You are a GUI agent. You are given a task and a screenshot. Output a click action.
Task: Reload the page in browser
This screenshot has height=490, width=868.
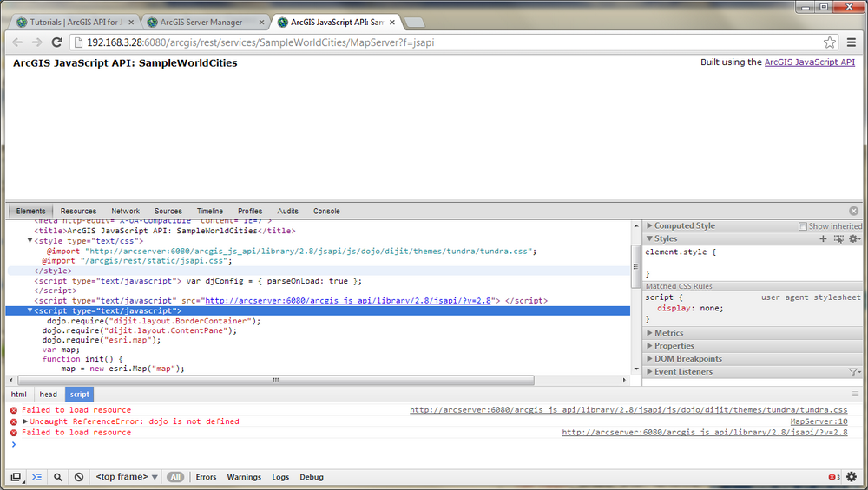tap(57, 42)
